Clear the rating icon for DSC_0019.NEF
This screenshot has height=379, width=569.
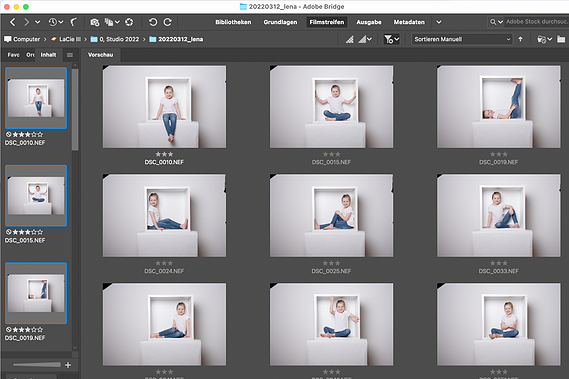pyautogui.click(x=8, y=330)
